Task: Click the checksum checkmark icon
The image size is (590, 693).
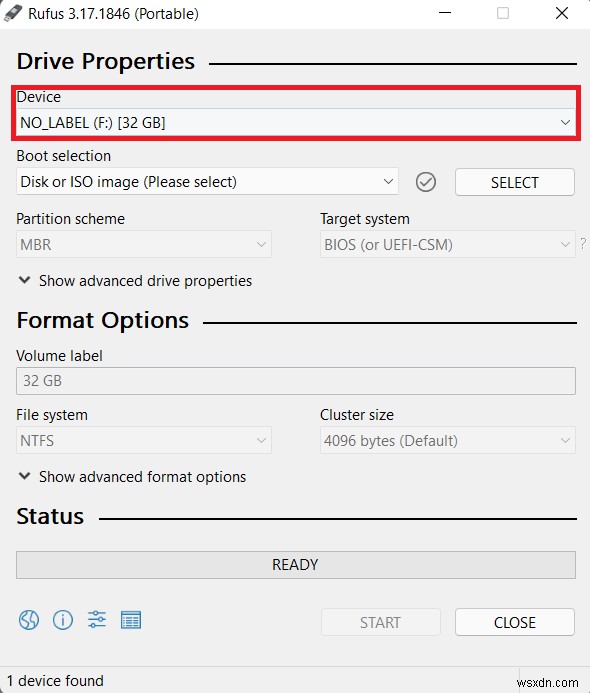Action: click(426, 182)
